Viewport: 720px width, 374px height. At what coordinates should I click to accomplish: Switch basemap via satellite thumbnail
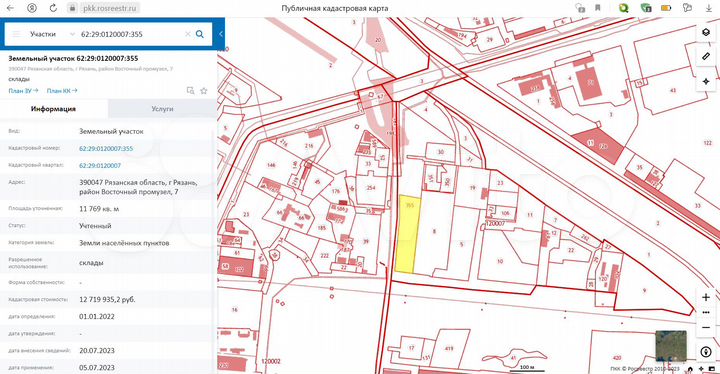point(671,346)
